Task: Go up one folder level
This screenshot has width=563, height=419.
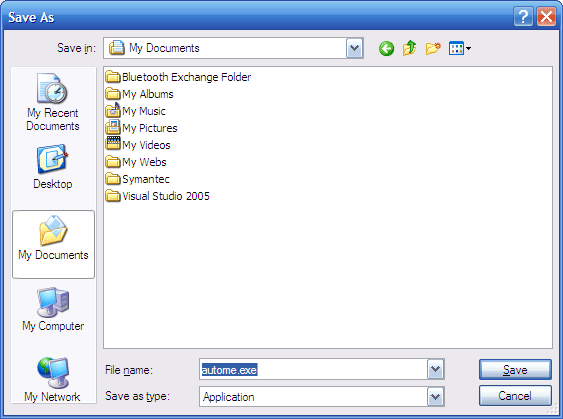Action: click(x=409, y=48)
